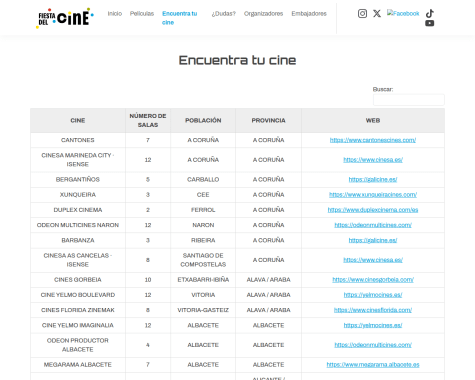This screenshot has height=380, width=475.
Task: Select ODEON PRODUCTOR ALBACETE cell
Action: tap(78, 345)
